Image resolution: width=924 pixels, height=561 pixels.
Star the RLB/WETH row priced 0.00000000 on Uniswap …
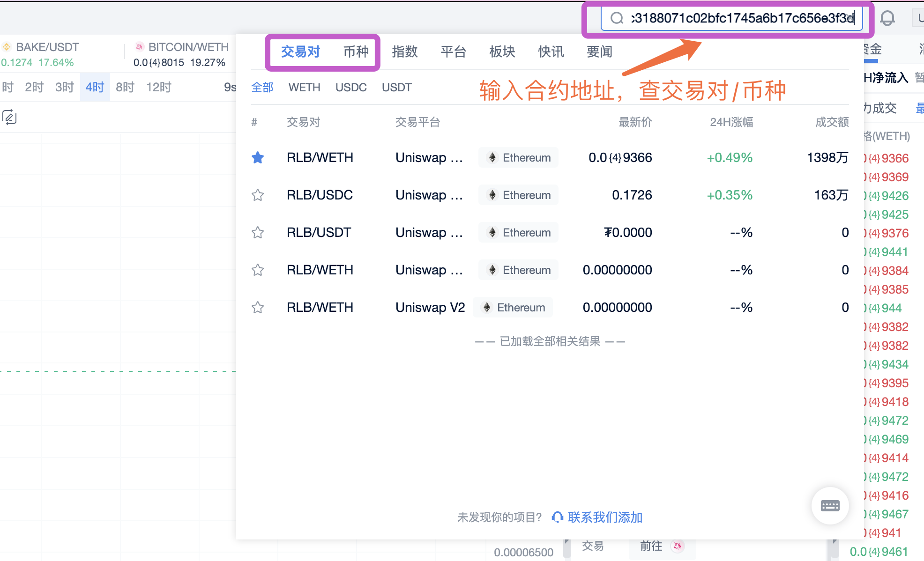(258, 270)
